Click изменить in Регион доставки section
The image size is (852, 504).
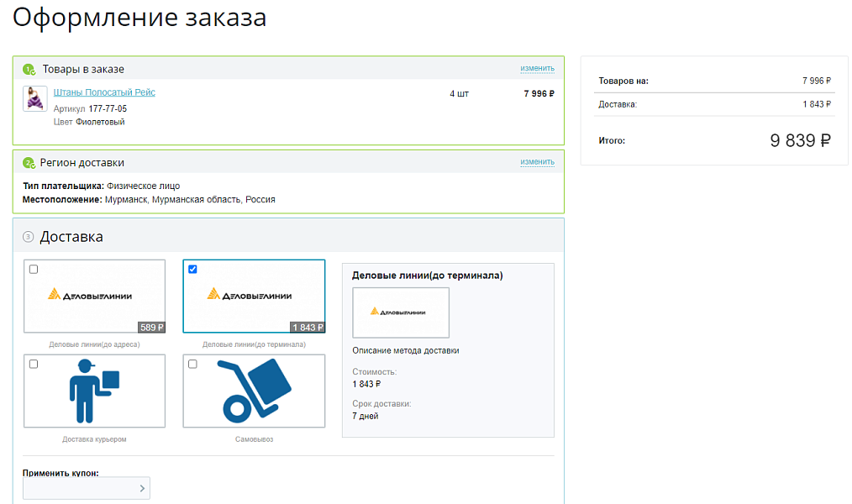tap(537, 162)
